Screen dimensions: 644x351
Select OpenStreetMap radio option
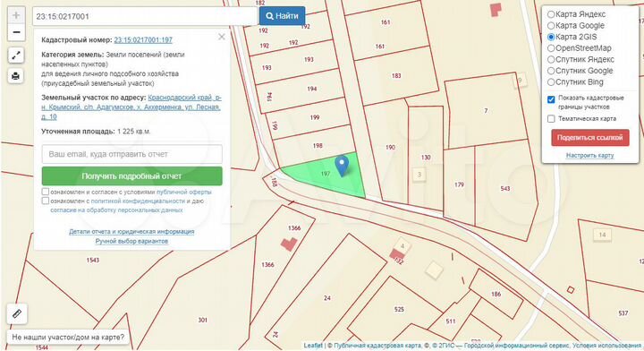click(551, 48)
